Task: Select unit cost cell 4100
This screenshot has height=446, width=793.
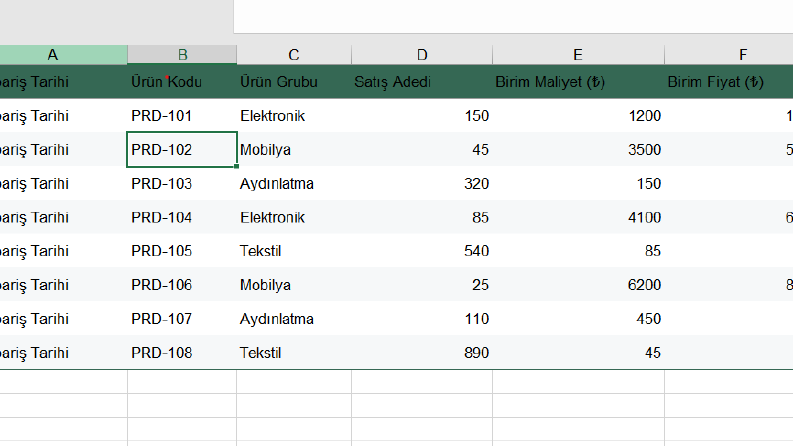Action: point(578,217)
